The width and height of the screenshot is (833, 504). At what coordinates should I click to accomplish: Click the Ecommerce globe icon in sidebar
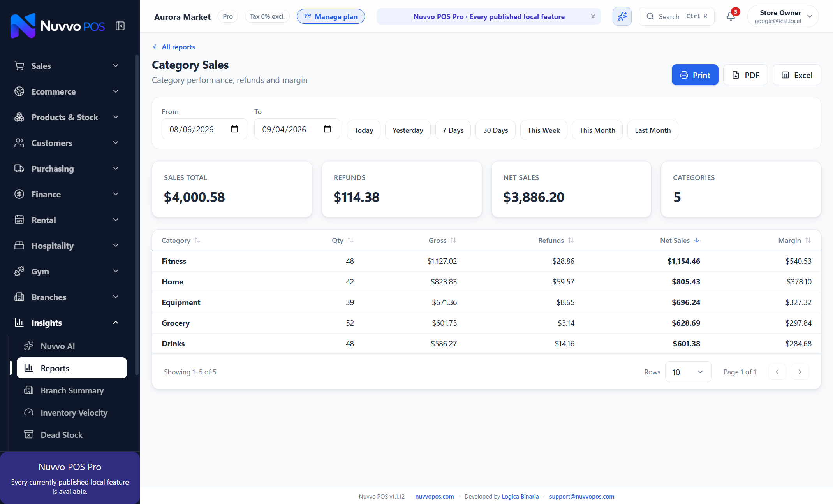tap(19, 91)
